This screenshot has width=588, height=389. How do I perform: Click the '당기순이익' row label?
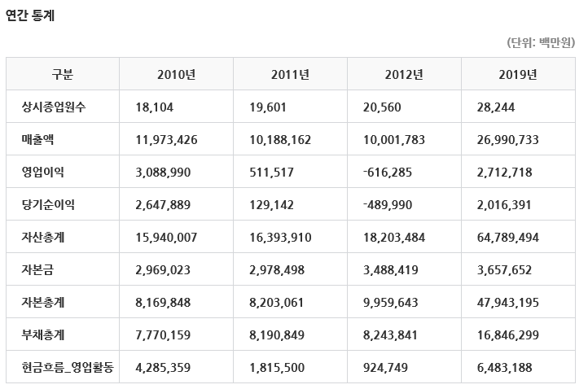(48, 204)
